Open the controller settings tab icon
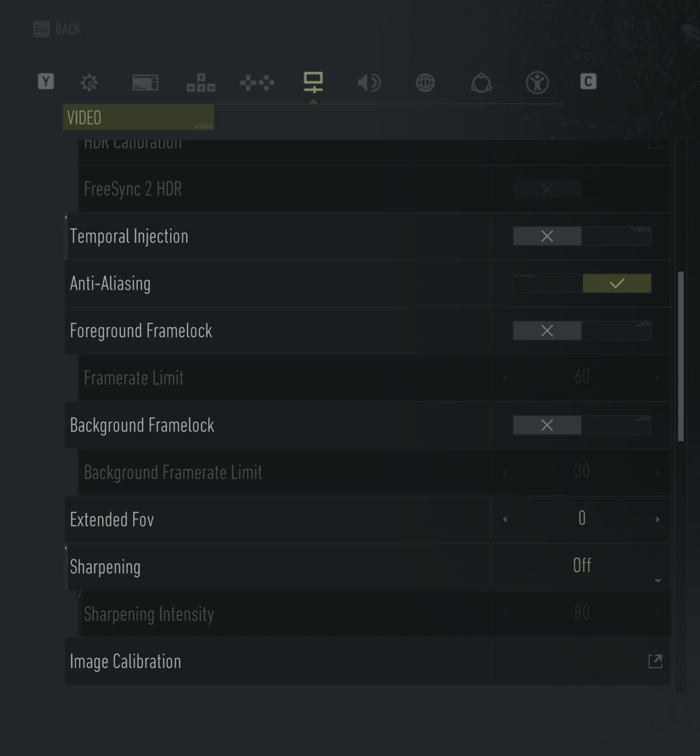 tap(257, 83)
